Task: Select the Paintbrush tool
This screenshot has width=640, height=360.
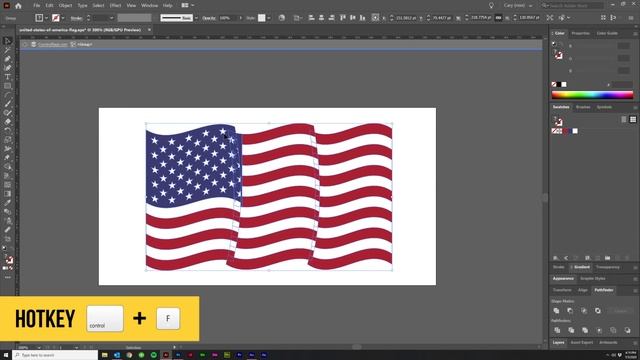Action: [x=7, y=104]
